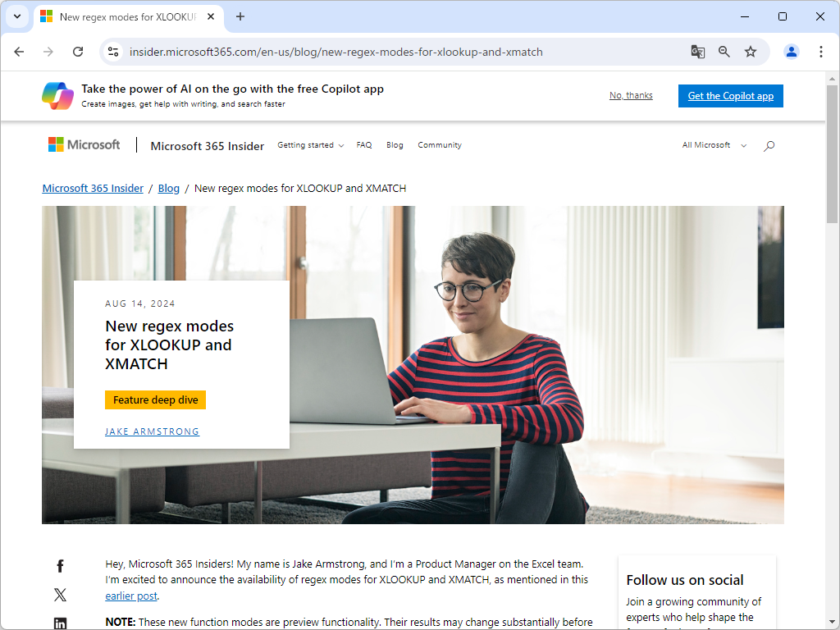This screenshot has width=840, height=630.
Task: Click the Copilot app logo
Action: click(58, 96)
